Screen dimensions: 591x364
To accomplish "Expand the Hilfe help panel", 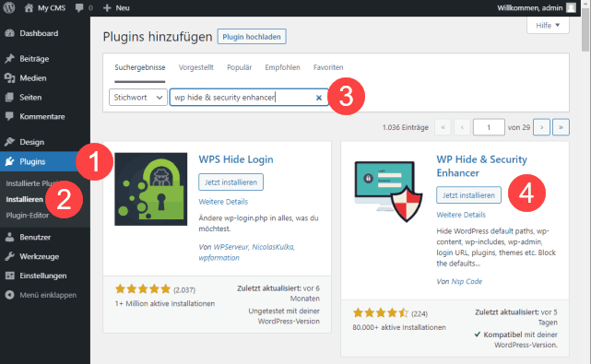I will (x=548, y=25).
